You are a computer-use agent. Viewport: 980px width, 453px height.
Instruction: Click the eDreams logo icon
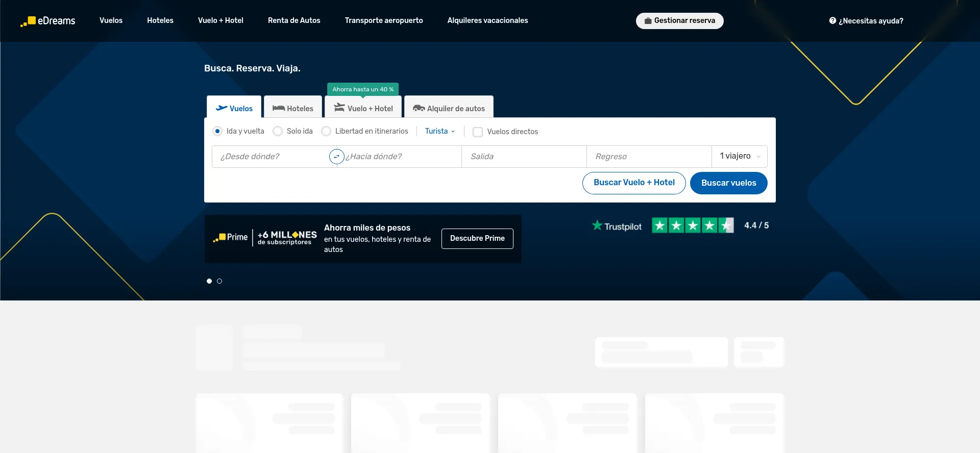point(29,21)
